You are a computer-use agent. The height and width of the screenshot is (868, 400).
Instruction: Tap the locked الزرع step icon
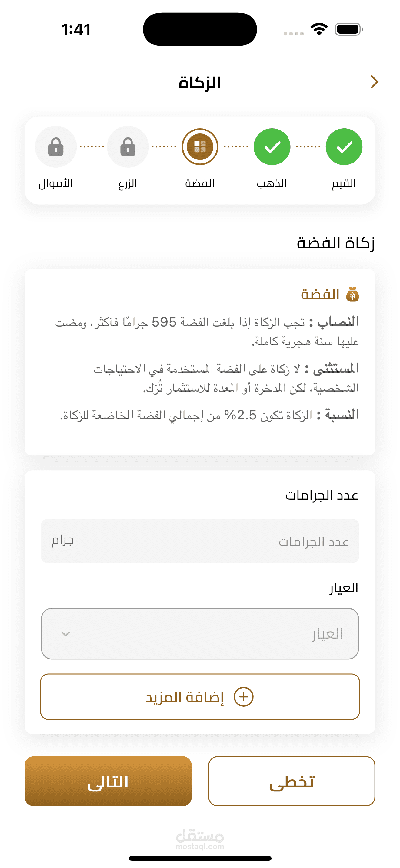(128, 146)
